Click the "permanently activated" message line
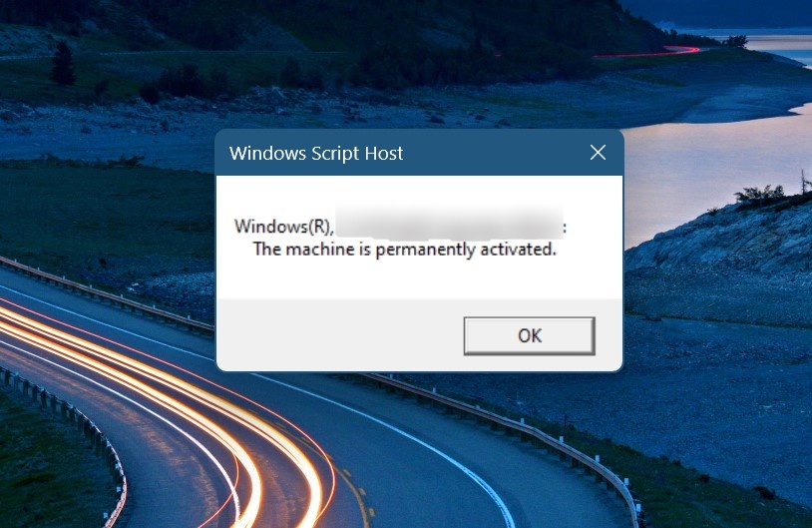This screenshot has height=528, width=812. 404,250
